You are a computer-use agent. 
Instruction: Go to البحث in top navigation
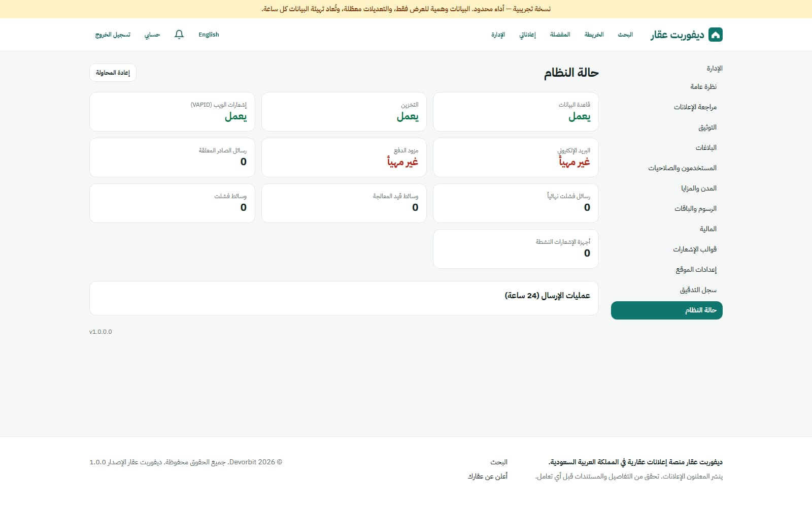pyautogui.click(x=625, y=35)
